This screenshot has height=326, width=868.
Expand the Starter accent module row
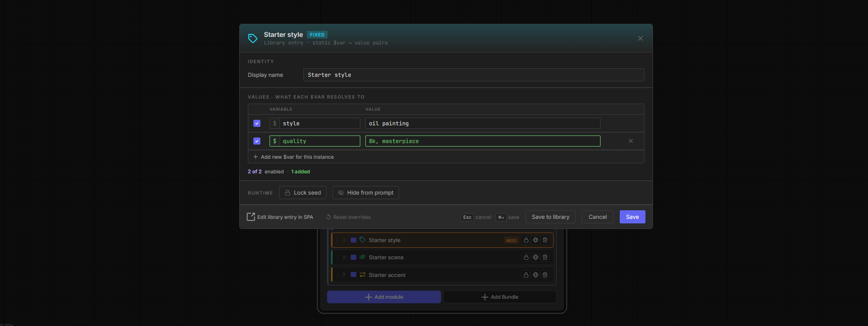click(x=345, y=275)
